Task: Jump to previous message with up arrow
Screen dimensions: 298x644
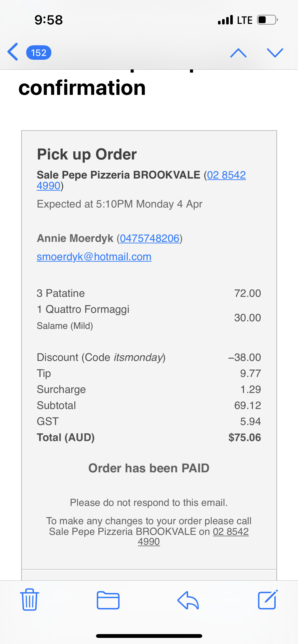Action: tap(238, 53)
